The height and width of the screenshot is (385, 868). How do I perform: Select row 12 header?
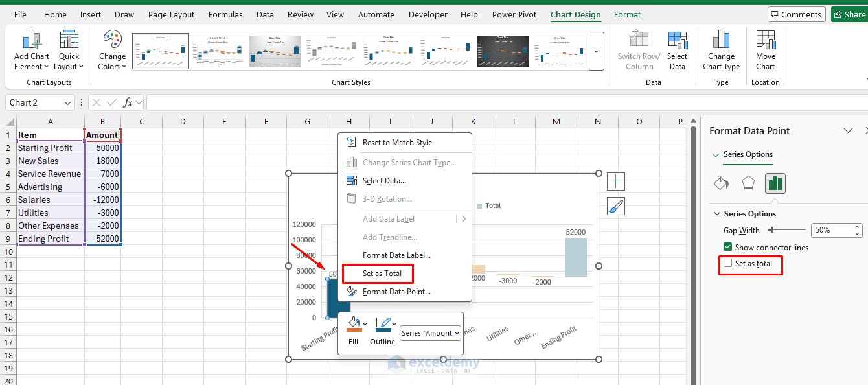pyautogui.click(x=8, y=277)
